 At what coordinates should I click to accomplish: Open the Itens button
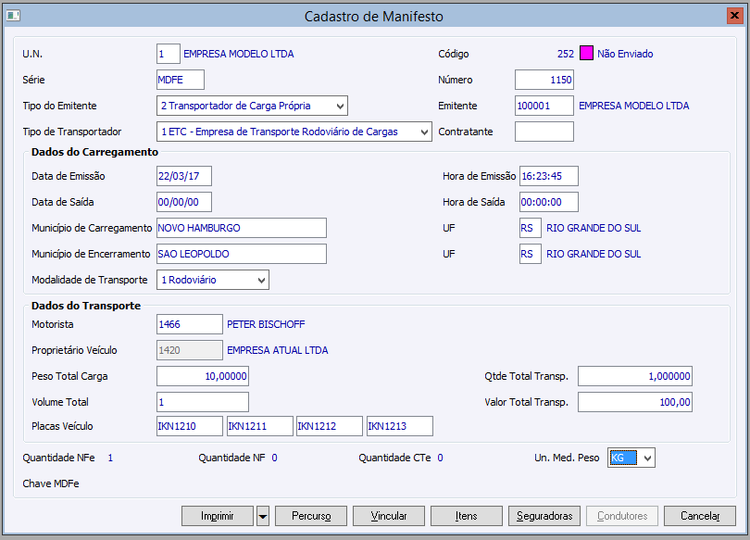(x=466, y=516)
